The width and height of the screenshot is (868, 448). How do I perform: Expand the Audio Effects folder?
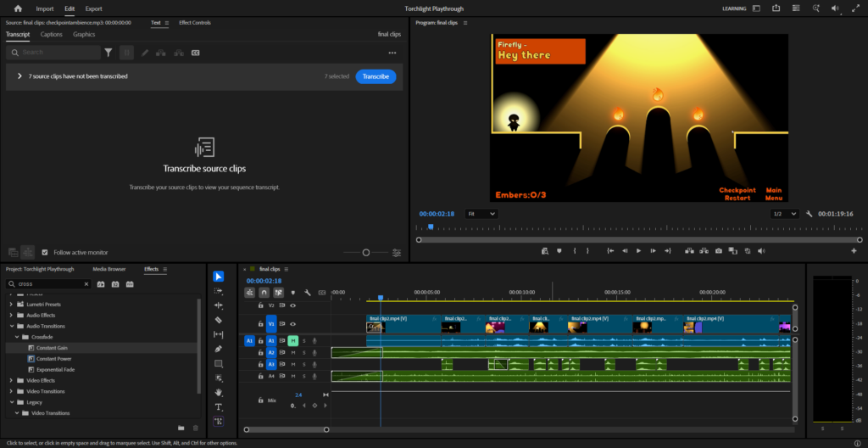coord(11,315)
